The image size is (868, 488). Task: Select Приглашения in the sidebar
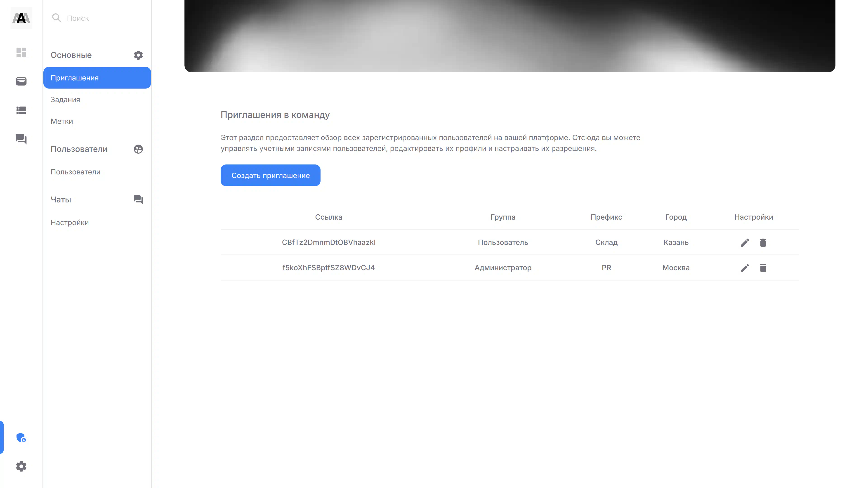pyautogui.click(x=97, y=78)
